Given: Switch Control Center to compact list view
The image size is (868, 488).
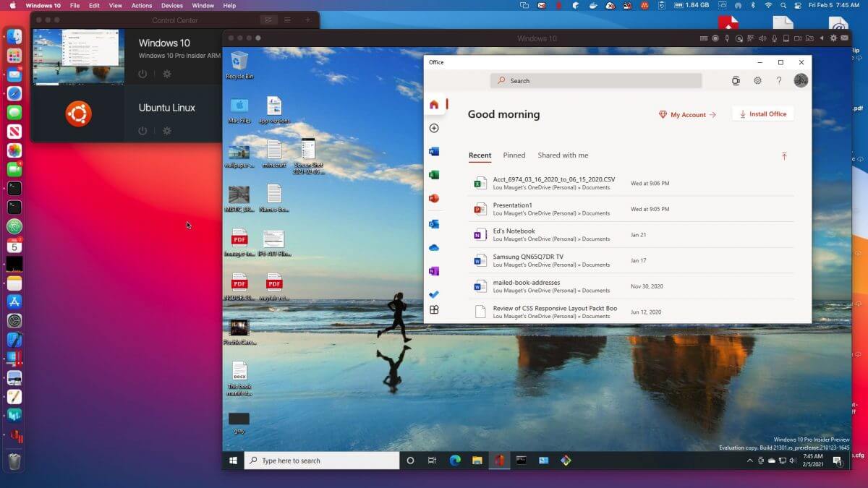Looking at the screenshot, I should pyautogui.click(x=287, y=20).
